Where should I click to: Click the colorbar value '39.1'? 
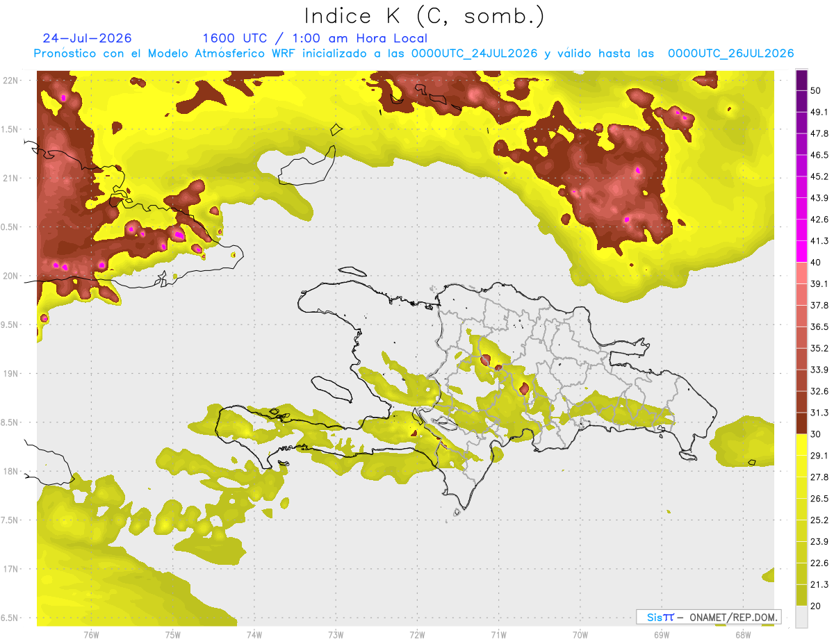pyautogui.click(x=819, y=283)
